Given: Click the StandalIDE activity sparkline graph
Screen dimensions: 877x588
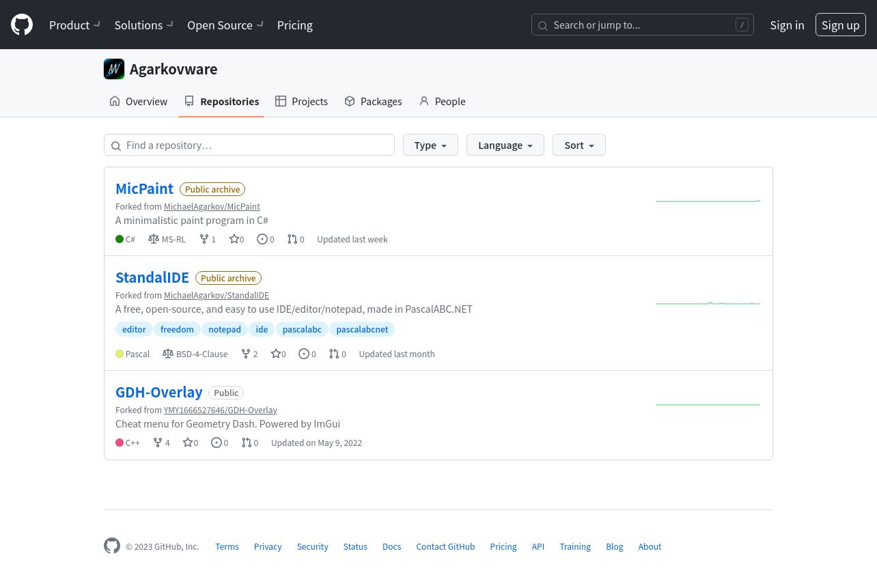Looking at the screenshot, I should (708, 303).
